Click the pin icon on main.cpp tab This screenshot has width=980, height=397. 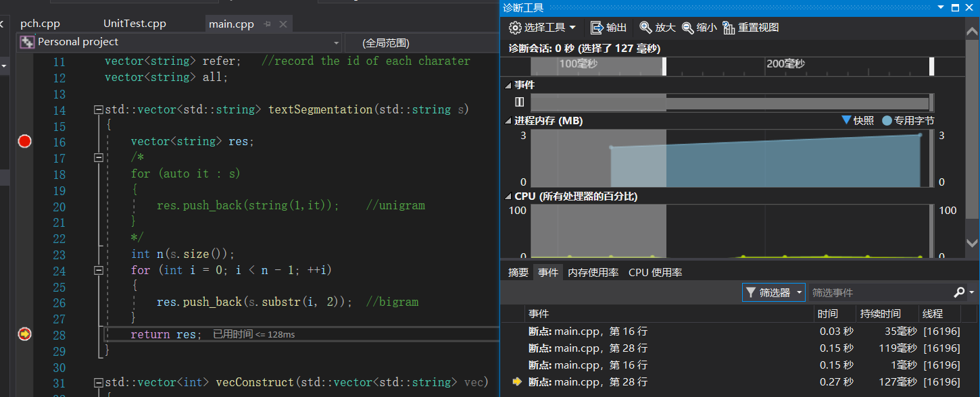(267, 24)
